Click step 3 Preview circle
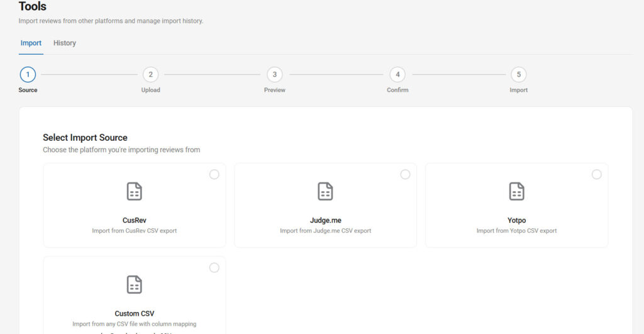The height and width of the screenshot is (334, 644). point(275,74)
